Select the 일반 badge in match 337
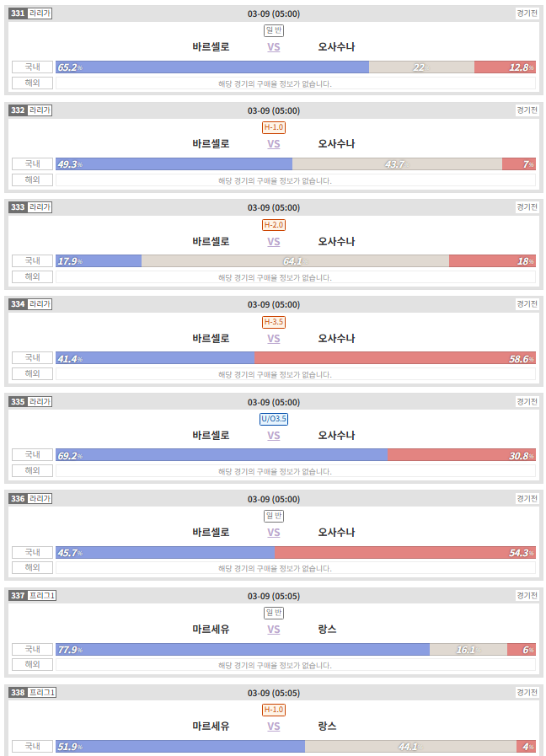Screen dimensions: 546x756 point(274,613)
